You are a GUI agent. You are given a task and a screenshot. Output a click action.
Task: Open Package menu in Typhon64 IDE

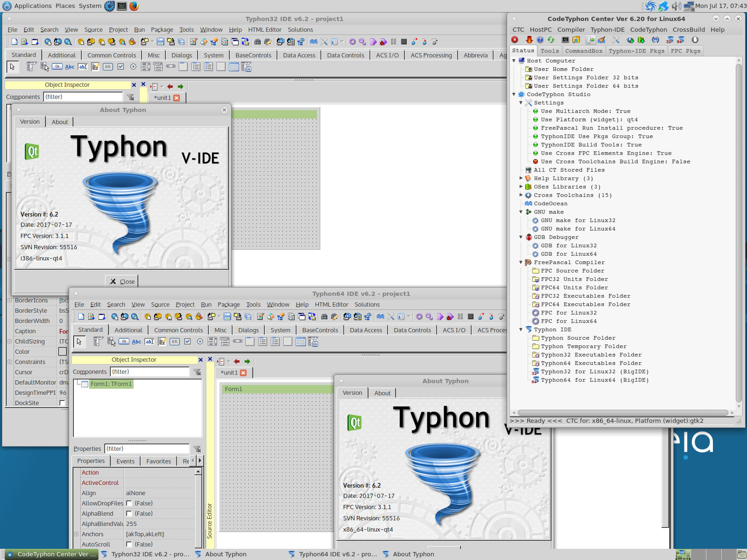click(228, 304)
